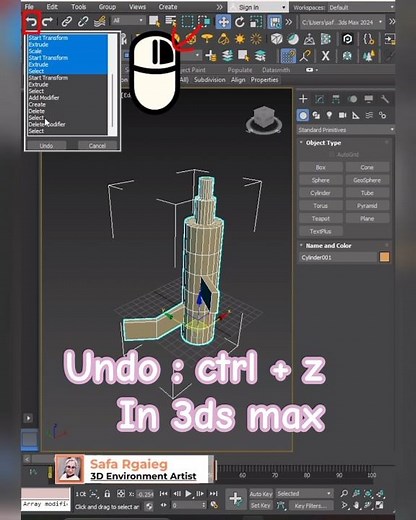Image resolution: width=416 pixels, height=520 pixels.
Task: Switch to the Populate ribbon tab
Action: pos(240,70)
